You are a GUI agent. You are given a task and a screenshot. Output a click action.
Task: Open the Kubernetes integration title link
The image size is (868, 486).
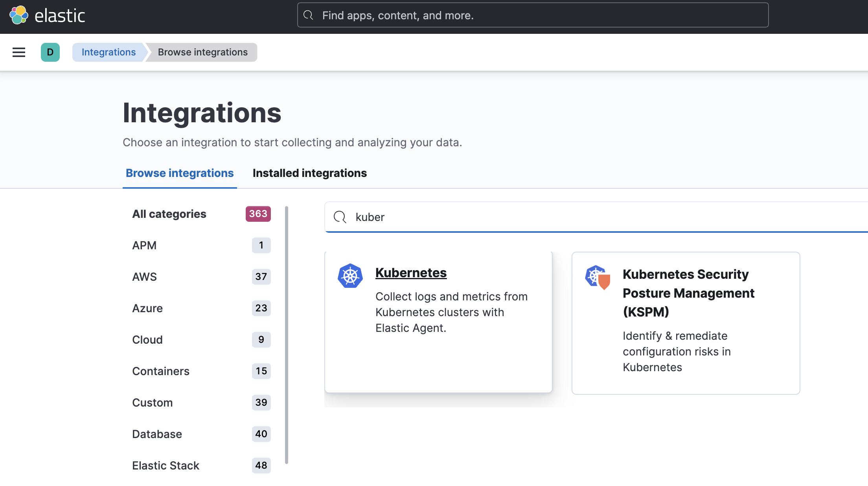(411, 273)
